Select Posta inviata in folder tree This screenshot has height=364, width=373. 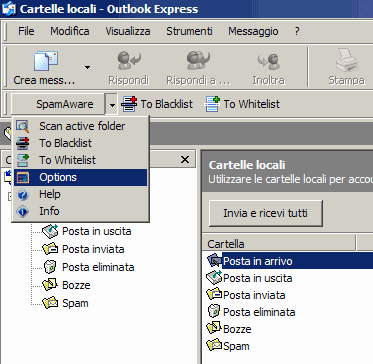(93, 249)
